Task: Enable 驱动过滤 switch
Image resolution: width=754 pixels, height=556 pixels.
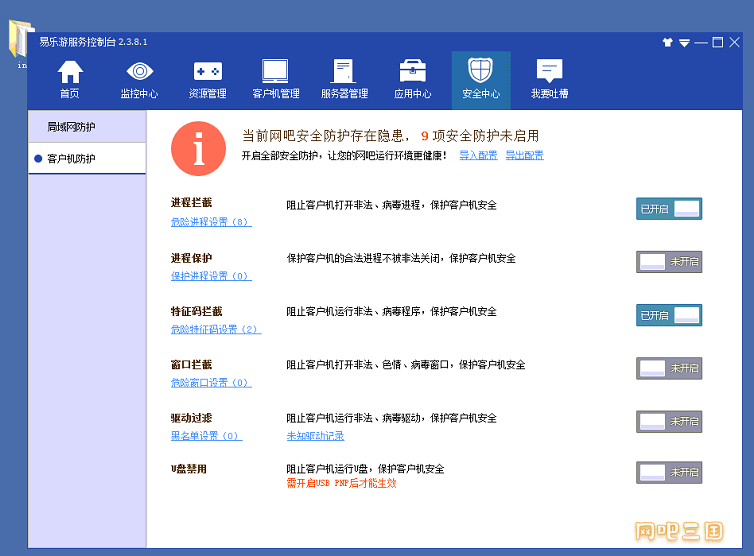Action: coord(669,421)
